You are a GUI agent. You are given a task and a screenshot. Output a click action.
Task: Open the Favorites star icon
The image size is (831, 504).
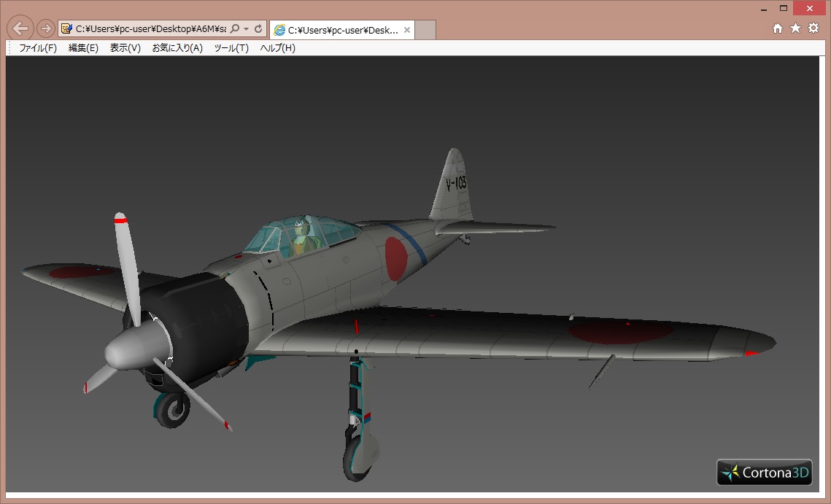(x=795, y=28)
